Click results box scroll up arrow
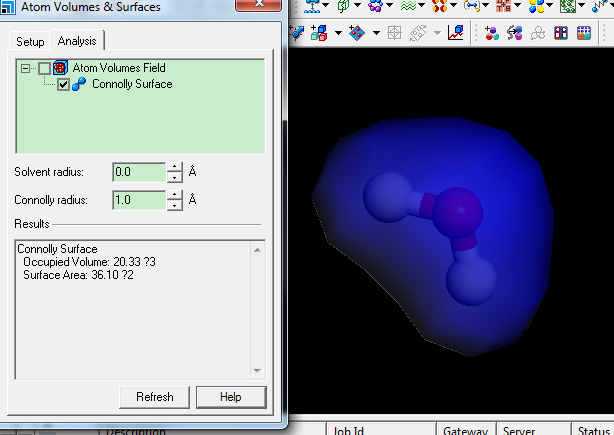The width and height of the screenshot is (614, 435). (257, 250)
